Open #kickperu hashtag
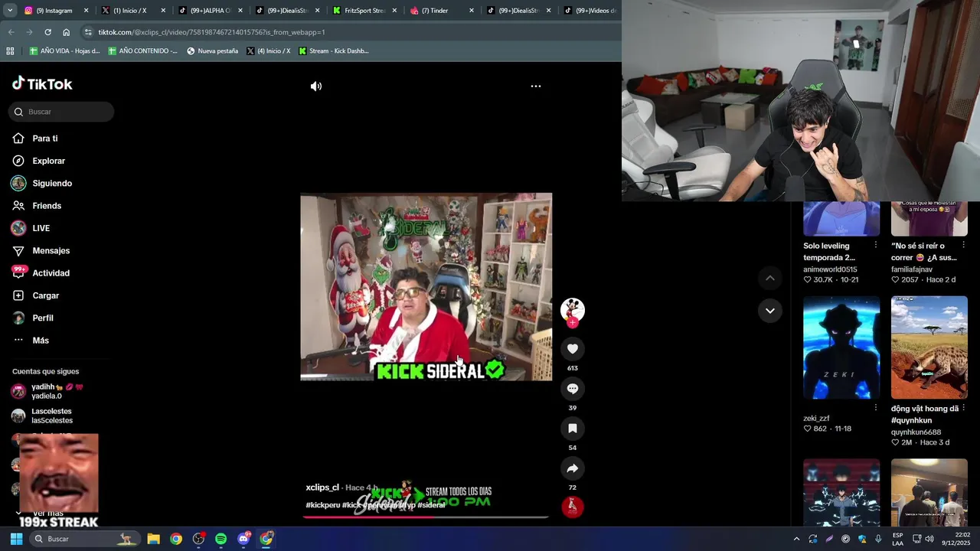The image size is (980, 551). pyautogui.click(x=322, y=505)
